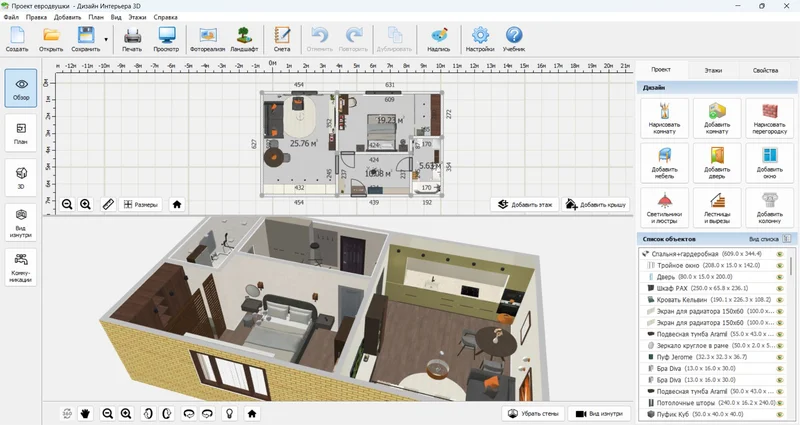Click the Надпись text label tool
The height and width of the screenshot is (425, 800).
439,36
